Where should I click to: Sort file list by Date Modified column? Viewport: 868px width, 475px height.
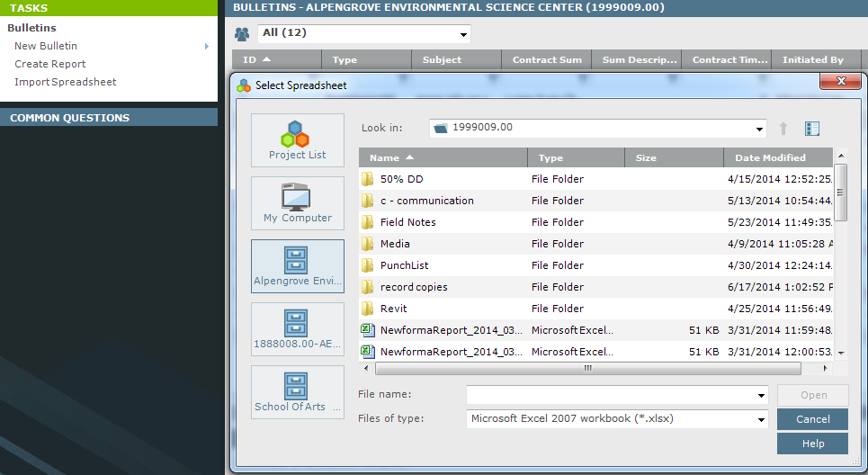tap(778, 157)
